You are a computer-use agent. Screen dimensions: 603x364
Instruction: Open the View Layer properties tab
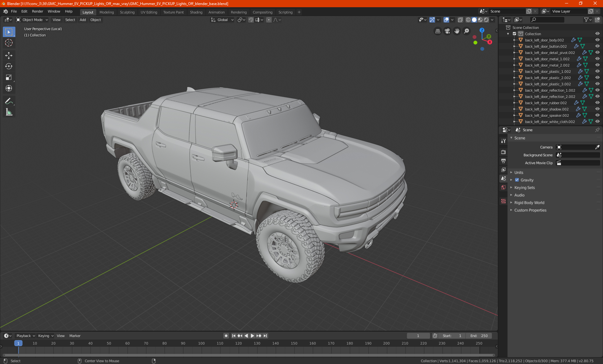503,170
